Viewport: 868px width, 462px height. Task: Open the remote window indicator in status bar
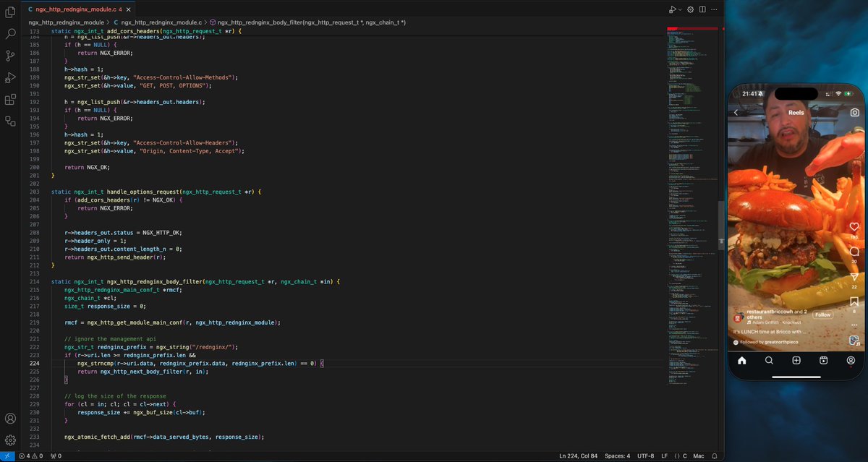coord(7,456)
